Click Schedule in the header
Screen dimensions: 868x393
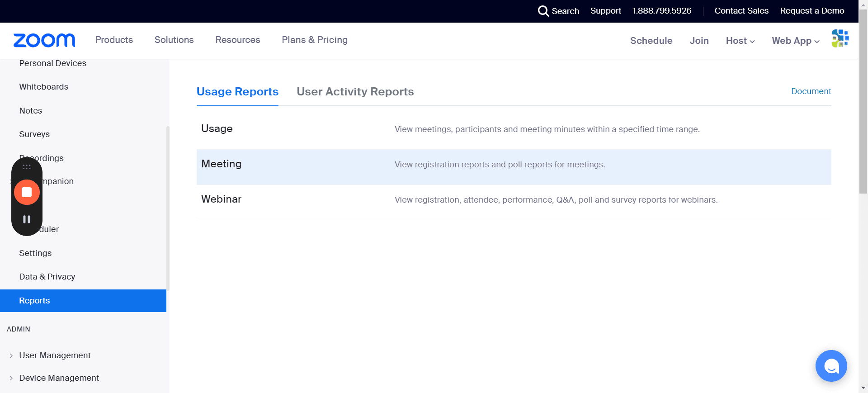pos(651,41)
